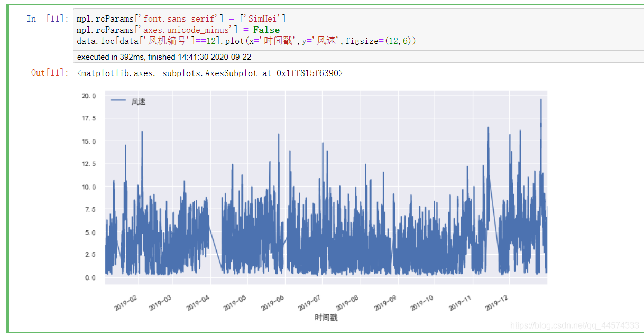This screenshot has width=644, height=335.
Task: Click the blue legend line sample
Action: tap(118, 100)
